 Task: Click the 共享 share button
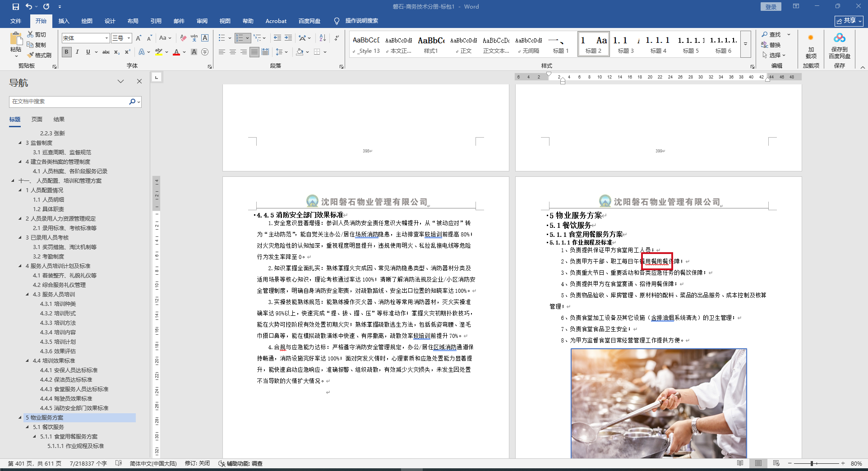click(849, 21)
